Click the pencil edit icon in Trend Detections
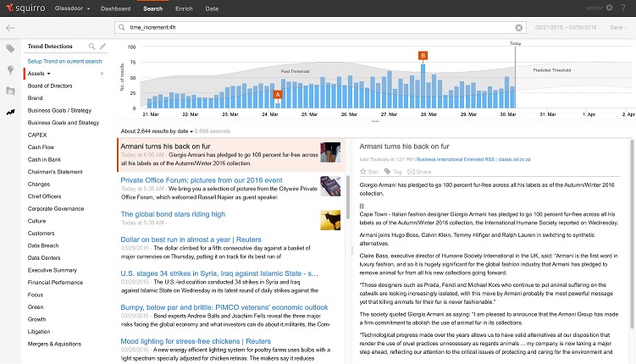This screenshot has height=364, width=636. pyautogui.click(x=102, y=46)
